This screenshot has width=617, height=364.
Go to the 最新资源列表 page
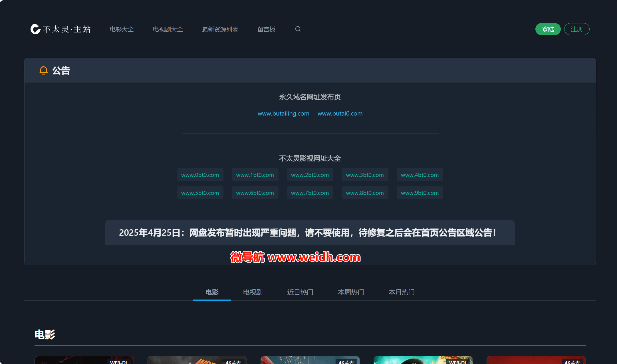(x=220, y=29)
